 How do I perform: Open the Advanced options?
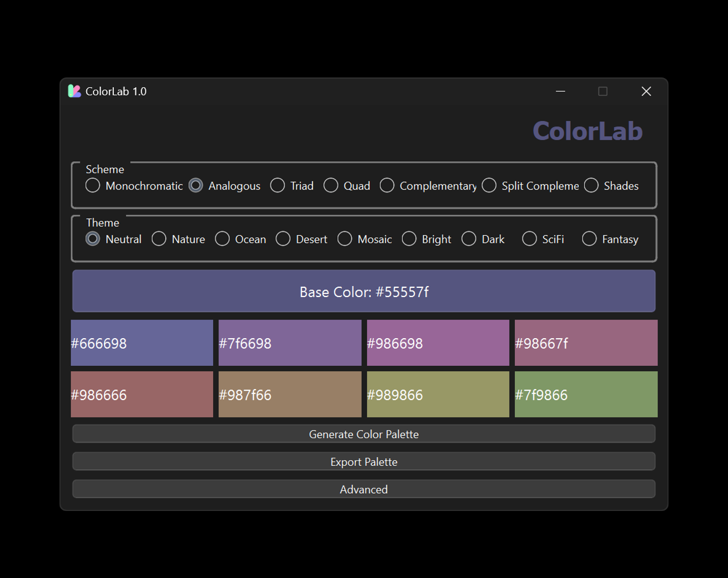point(363,489)
